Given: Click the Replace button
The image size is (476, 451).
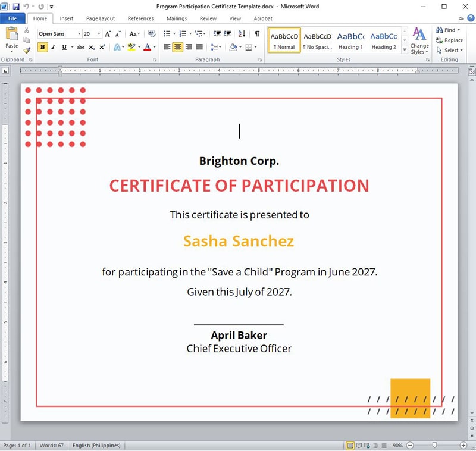Looking at the screenshot, I should (x=449, y=40).
